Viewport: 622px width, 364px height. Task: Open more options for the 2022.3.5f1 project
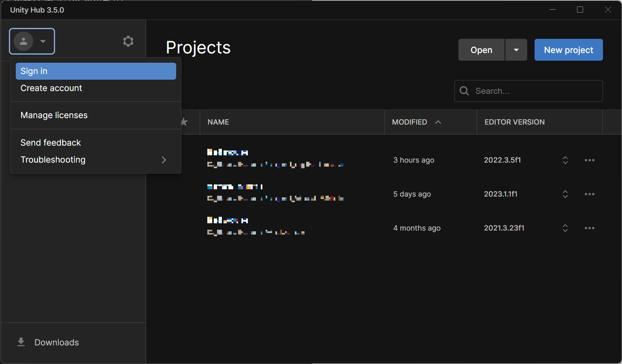[590, 160]
